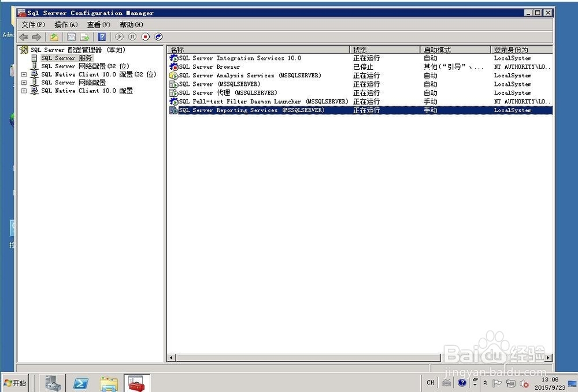Viewport: 578px width, 392px height.
Task: Select SQL Server 代理 (MSSQLSERVER) row
Action: [361, 93]
